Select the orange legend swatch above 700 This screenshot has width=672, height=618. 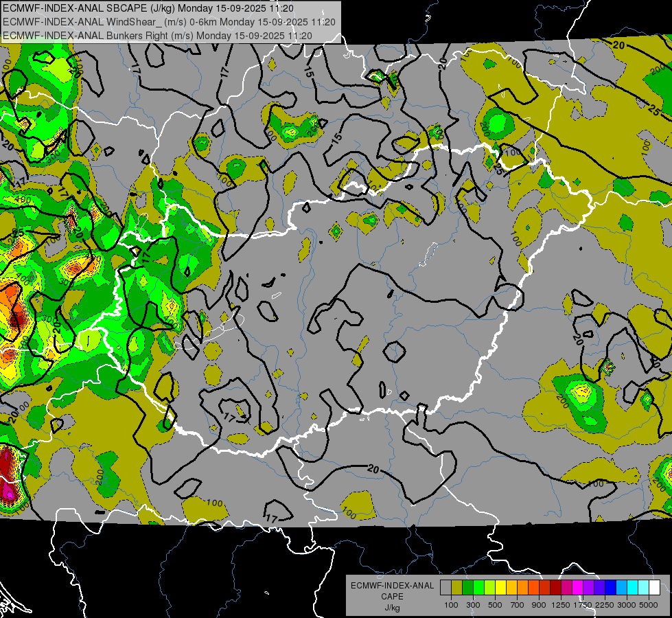[522, 587]
